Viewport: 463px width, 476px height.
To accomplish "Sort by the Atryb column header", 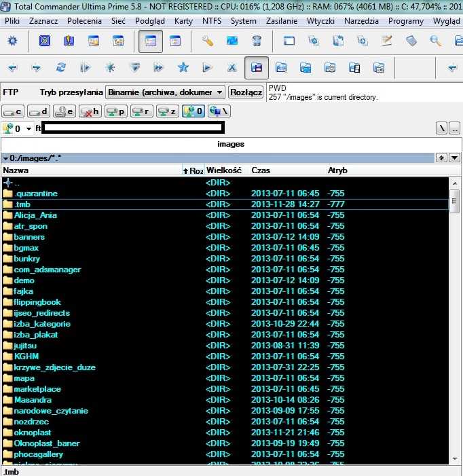I will click(337, 170).
